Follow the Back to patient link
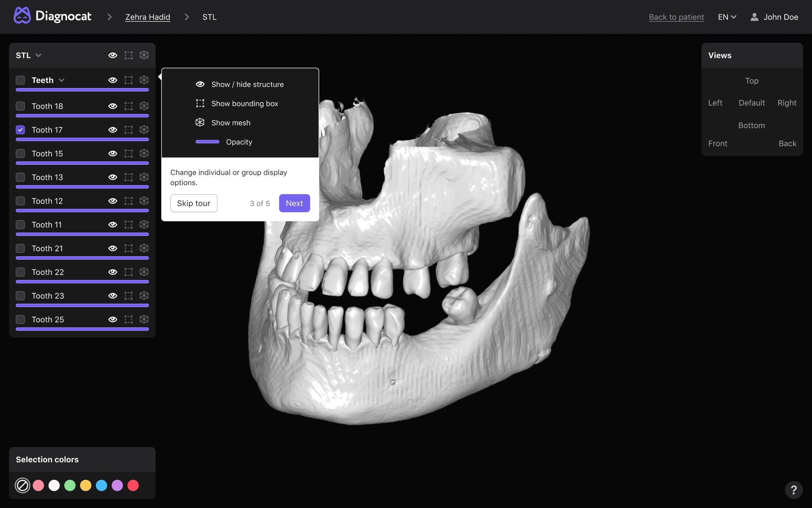Image resolution: width=812 pixels, height=508 pixels. pos(676,17)
